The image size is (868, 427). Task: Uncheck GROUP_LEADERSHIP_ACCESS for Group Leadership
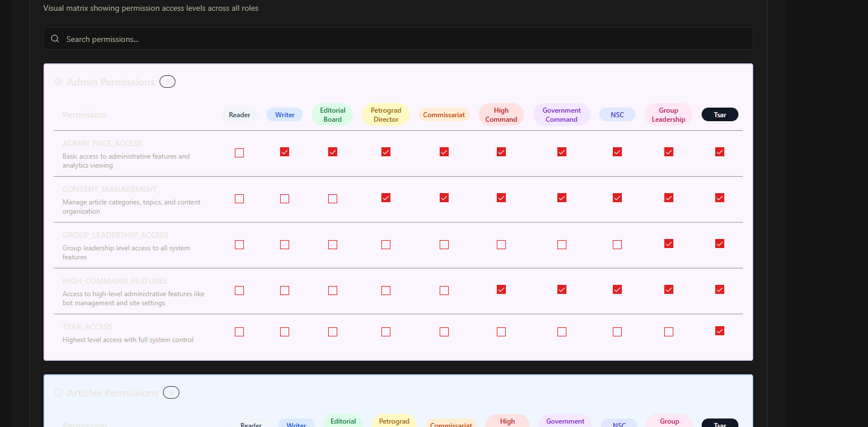[669, 244]
